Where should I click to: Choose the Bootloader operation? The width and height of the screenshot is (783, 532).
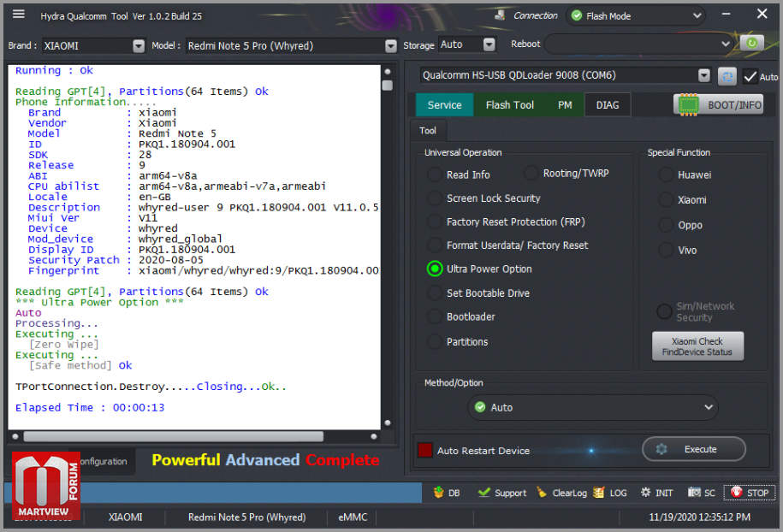(435, 316)
